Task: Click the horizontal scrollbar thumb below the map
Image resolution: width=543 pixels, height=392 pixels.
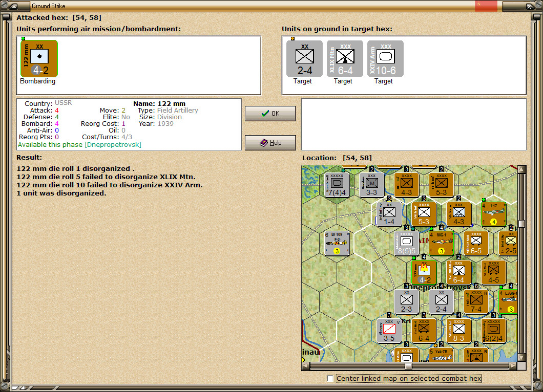Action: point(408,365)
